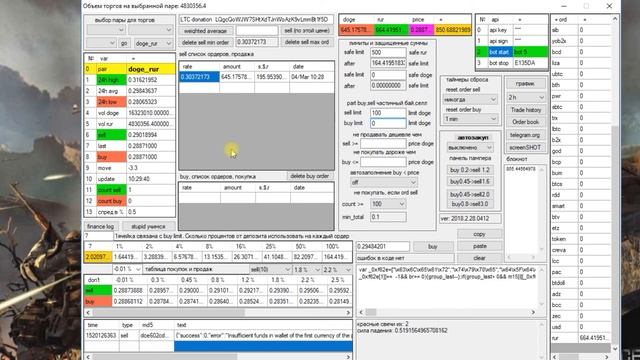Open the '2.2 %' dropdown

(337, 269)
